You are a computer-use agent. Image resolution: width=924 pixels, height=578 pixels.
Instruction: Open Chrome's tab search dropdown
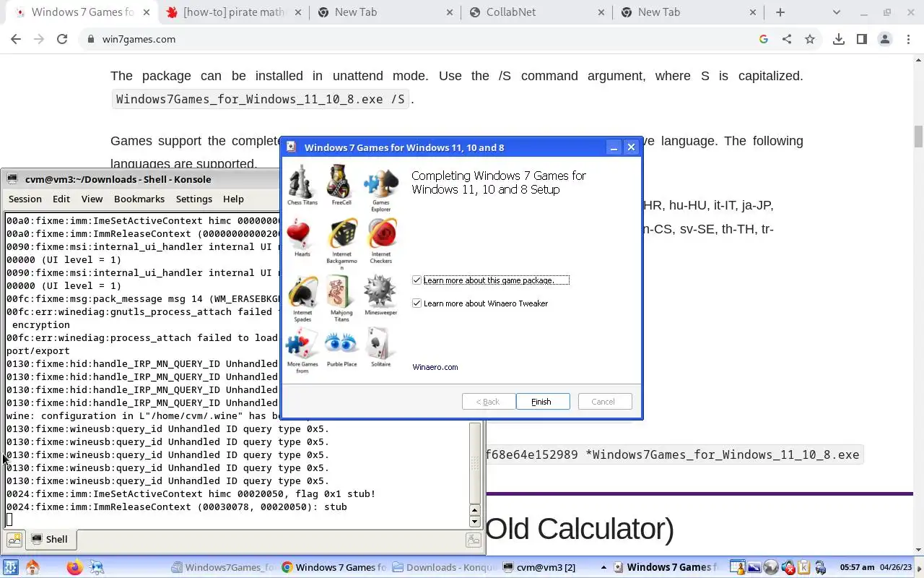pos(837,12)
